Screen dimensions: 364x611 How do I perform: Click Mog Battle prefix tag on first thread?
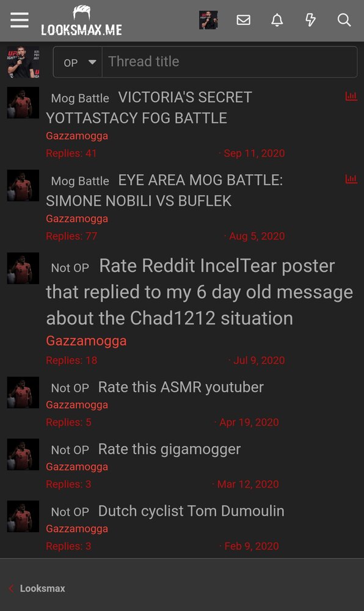coord(80,98)
